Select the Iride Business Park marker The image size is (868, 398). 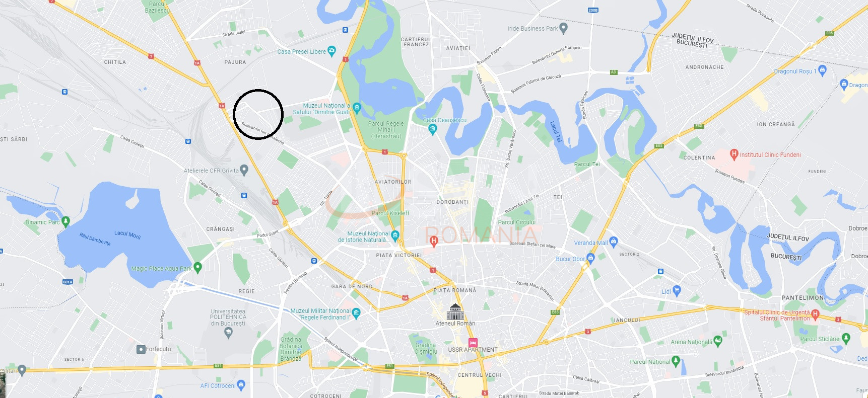tap(564, 28)
